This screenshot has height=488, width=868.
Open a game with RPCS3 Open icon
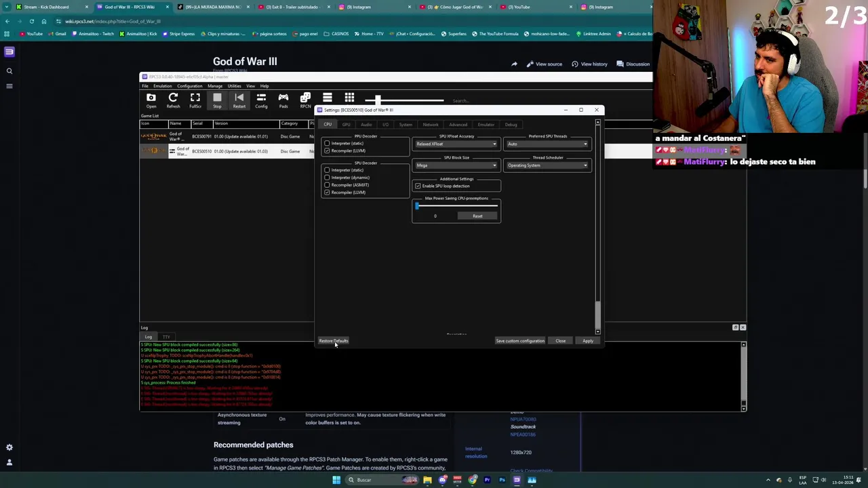point(151,100)
